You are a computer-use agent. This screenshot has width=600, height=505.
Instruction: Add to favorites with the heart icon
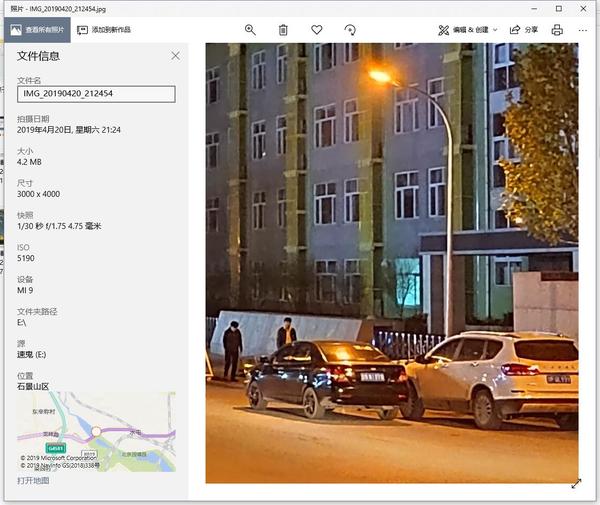click(316, 29)
